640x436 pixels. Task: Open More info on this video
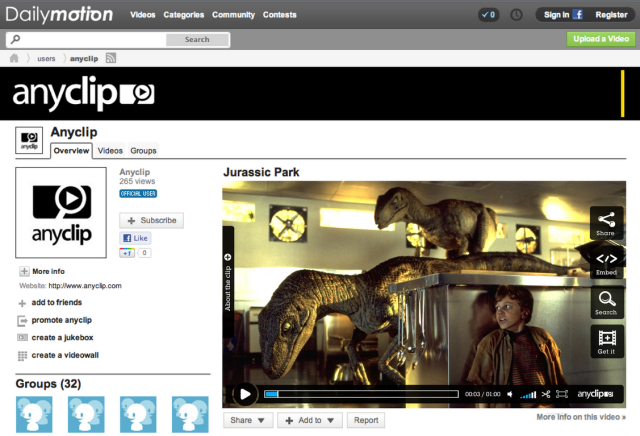581,417
